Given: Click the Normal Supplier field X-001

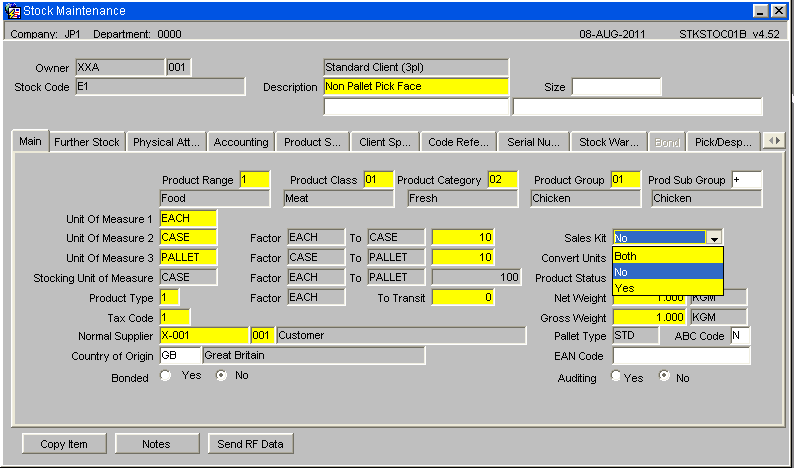Looking at the screenshot, I should tap(204, 335).
